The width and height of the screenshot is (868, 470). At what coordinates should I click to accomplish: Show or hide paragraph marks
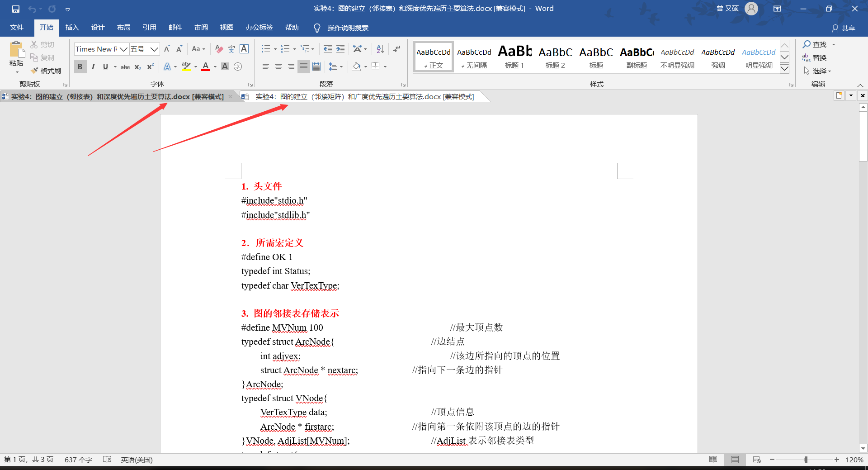pos(396,49)
